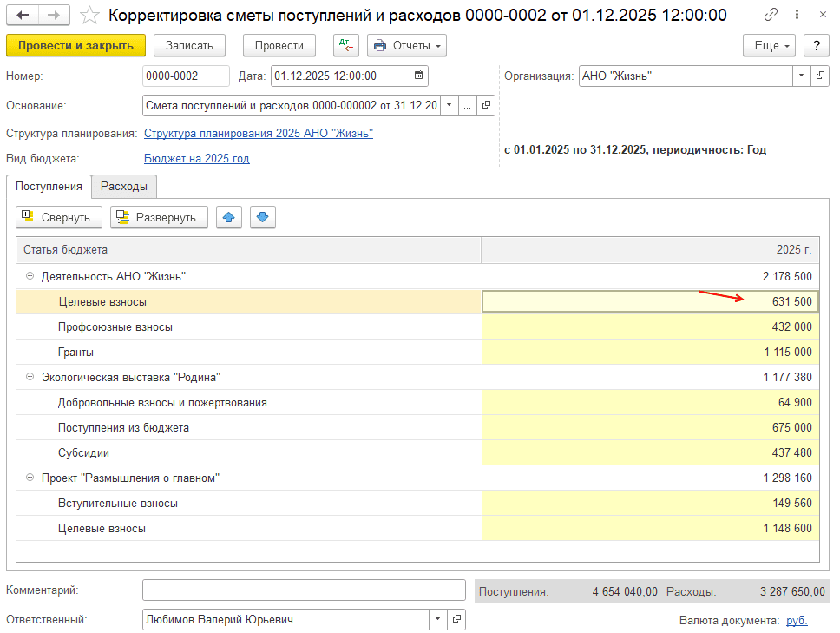The image size is (840, 633).
Task: Open the Еще menu
Action: [770, 46]
